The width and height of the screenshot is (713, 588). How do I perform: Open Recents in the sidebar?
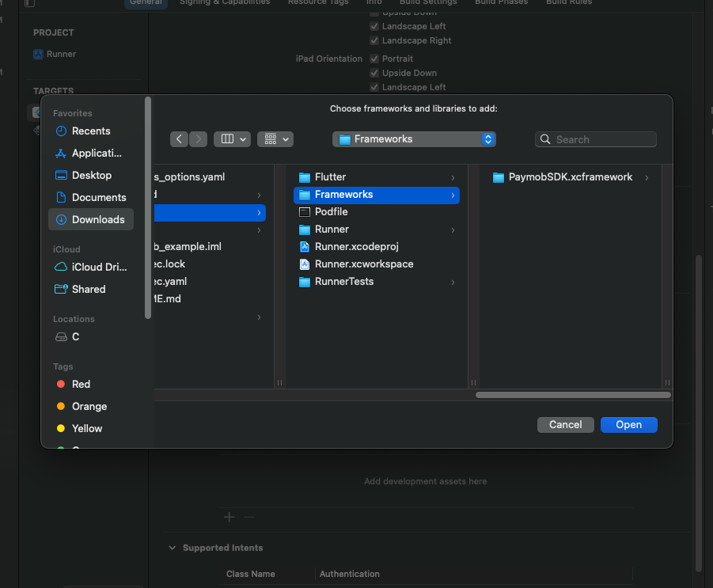point(91,131)
